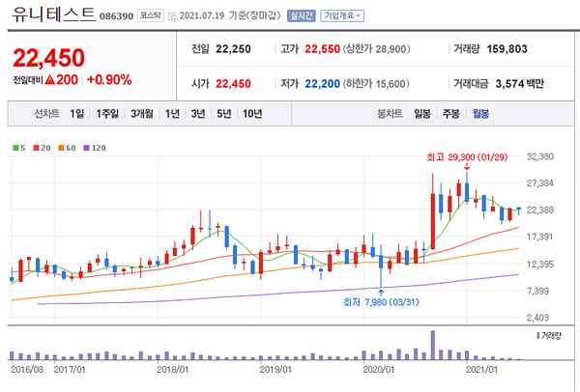Click the 2020/01 x-axis date label

pyautogui.click(x=378, y=370)
